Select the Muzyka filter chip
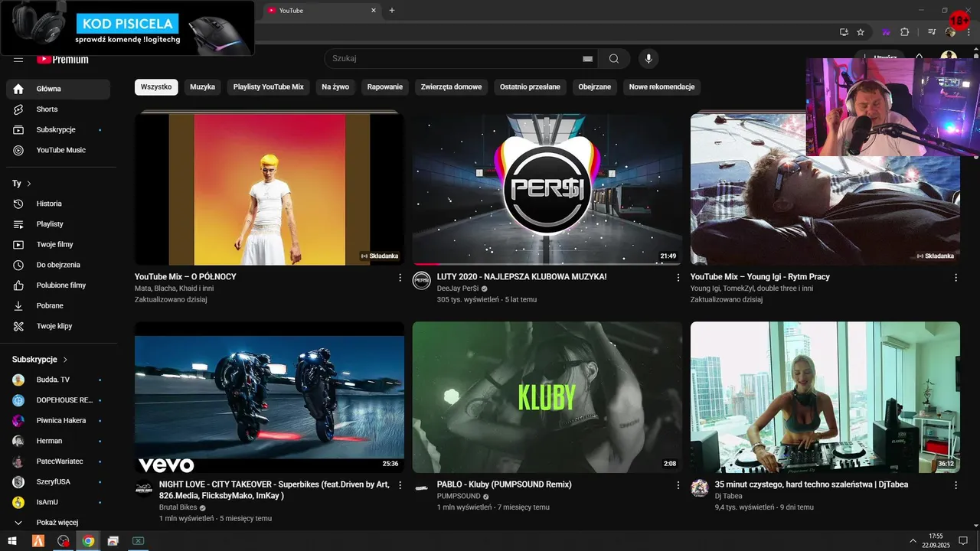This screenshot has width=980, height=551. click(203, 87)
